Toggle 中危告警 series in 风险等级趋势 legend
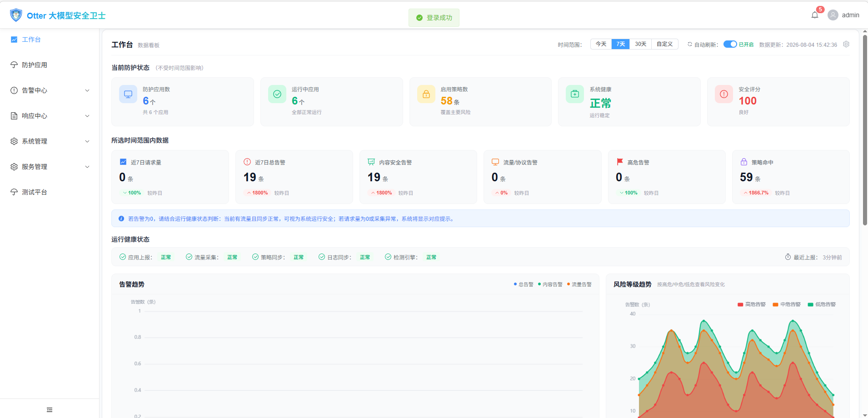Screen dimensions: 868x418 click(787, 304)
